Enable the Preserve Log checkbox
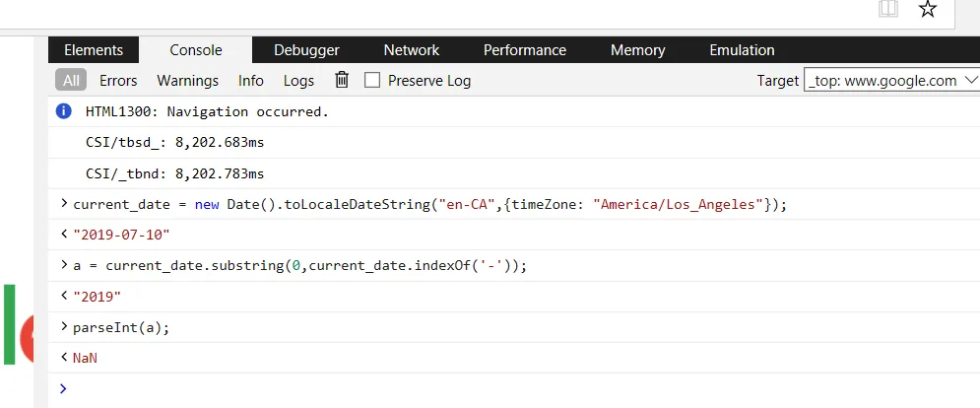Viewport: 980px width, 408px height. [372, 80]
